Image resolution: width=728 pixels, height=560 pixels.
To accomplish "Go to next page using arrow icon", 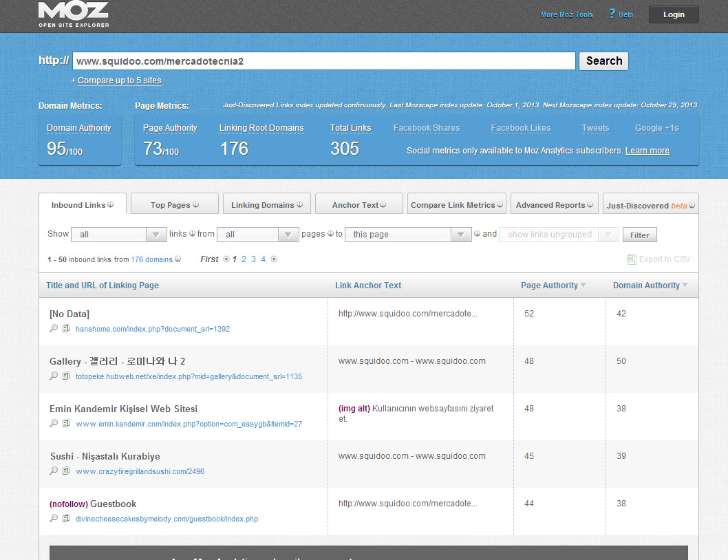I will tap(274, 259).
